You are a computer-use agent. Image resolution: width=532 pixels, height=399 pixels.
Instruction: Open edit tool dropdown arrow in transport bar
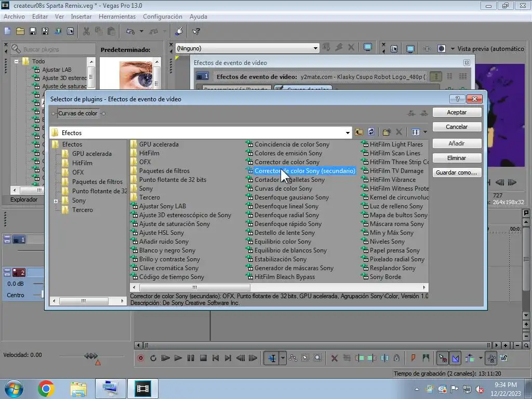pyautogui.click(x=283, y=358)
